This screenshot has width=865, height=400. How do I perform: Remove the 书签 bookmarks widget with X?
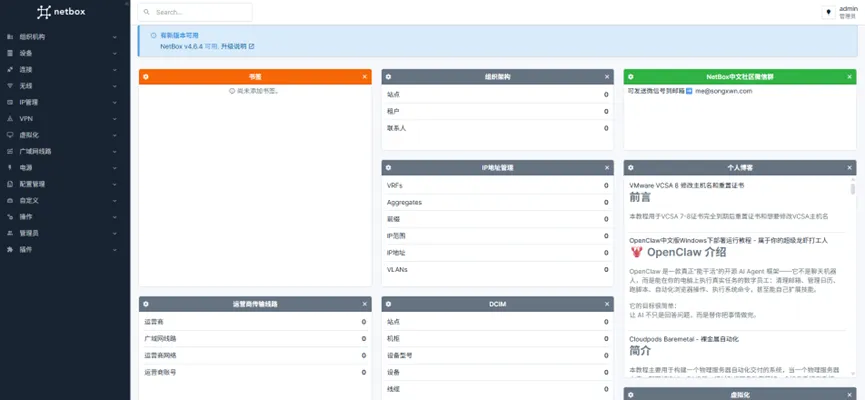point(365,77)
